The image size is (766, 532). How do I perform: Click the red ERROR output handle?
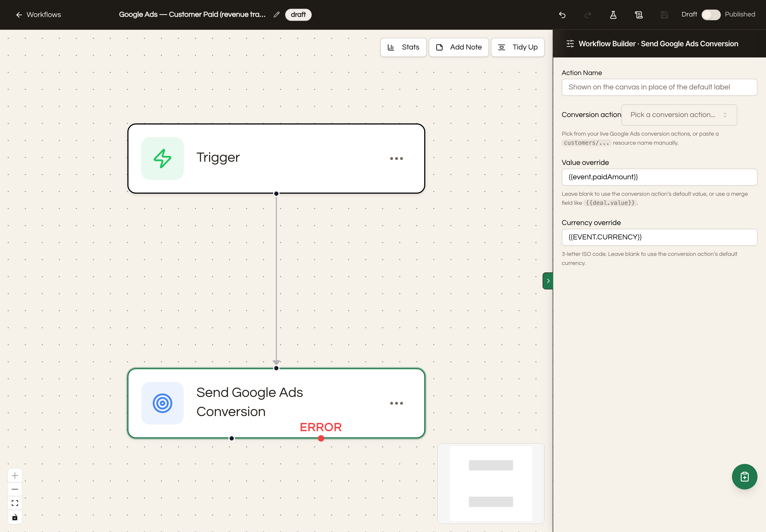click(x=321, y=438)
